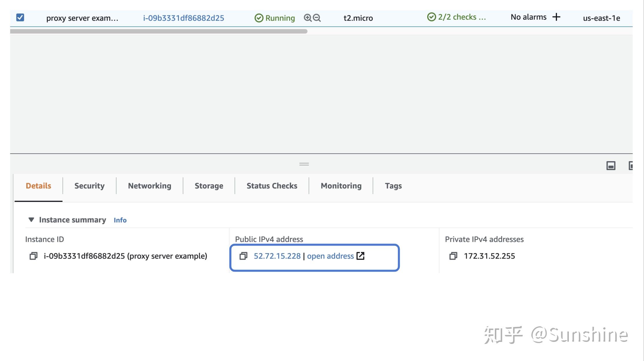
Task: Click the Running status indicator circle
Action: 259,18
